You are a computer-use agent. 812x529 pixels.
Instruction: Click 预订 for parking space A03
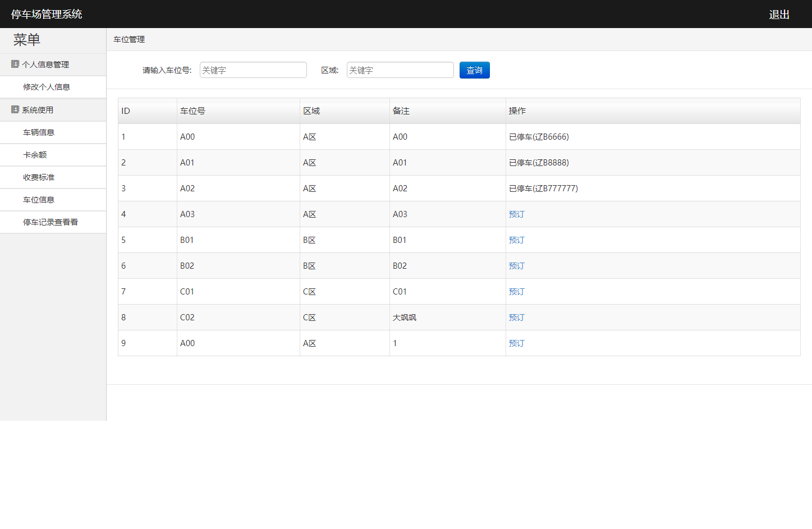[x=516, y=214]
